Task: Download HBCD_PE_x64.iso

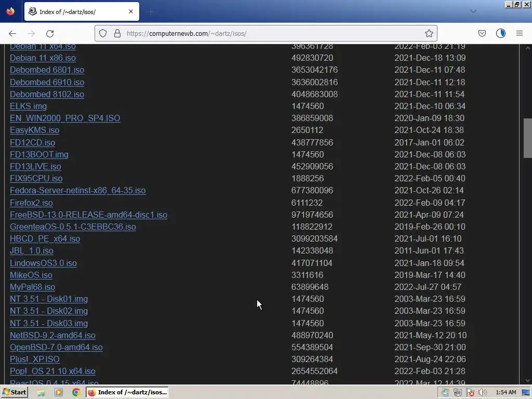Action: (x=45, y=238)
